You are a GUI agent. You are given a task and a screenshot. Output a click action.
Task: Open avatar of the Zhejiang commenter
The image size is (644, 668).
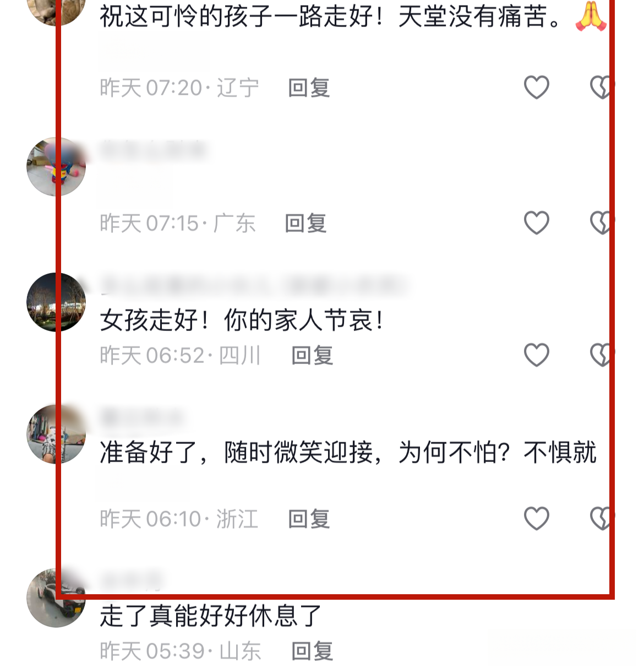56,435
